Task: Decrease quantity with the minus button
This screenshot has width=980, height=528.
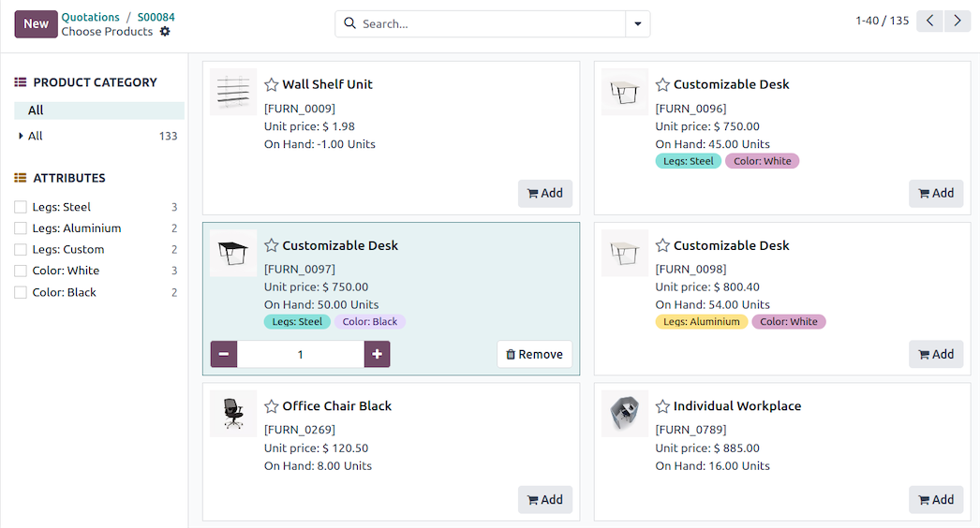Action: 224,355
